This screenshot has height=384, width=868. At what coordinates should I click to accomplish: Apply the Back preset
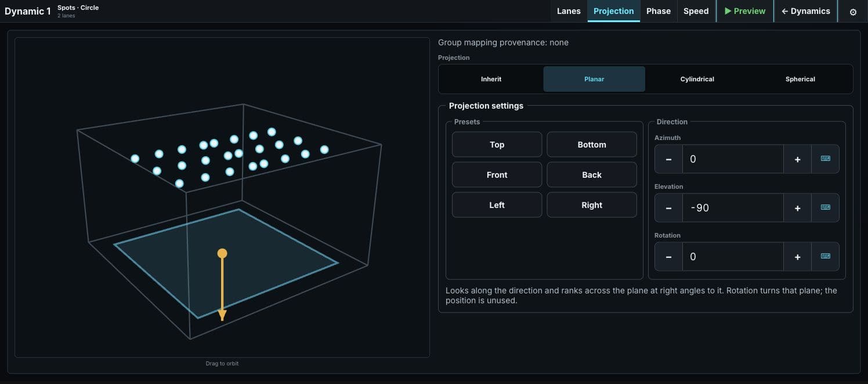[x=592, y=175]
